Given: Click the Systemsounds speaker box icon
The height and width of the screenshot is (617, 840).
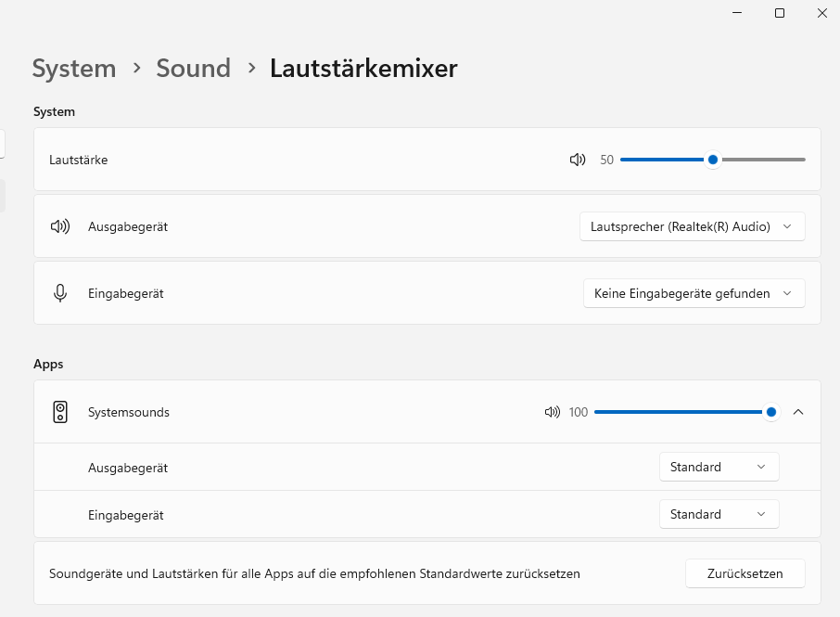Looking at the screenshot, I should coord(60,412).
